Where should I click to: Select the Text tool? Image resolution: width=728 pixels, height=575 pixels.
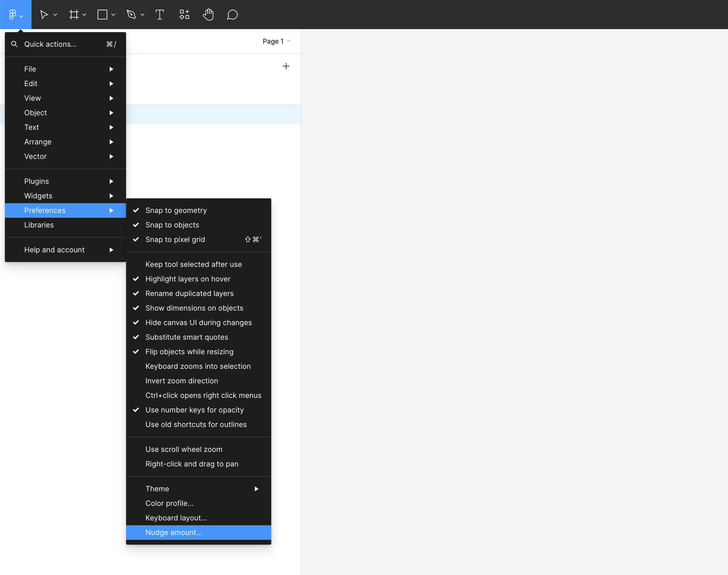[x=159, y=15]
